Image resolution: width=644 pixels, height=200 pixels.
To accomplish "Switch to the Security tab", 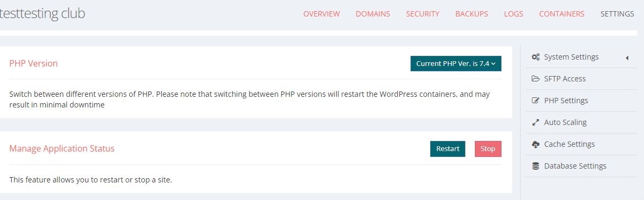I will pyautogui.click(x=423, y=14).
